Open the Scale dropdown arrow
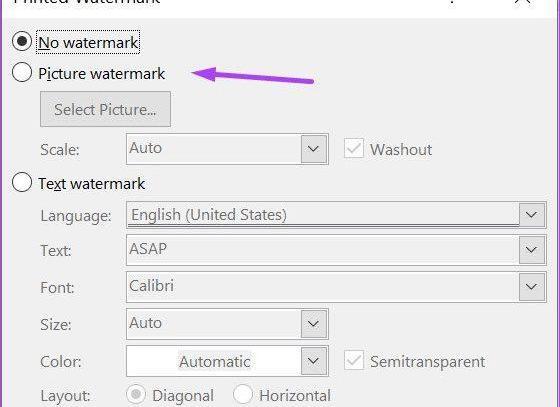This screenshot has height=407, width=560. point(314,149)
